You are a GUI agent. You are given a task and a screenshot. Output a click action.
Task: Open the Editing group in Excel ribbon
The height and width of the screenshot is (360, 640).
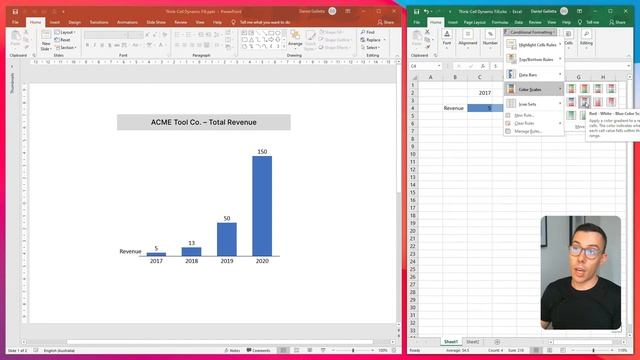[586, 39]
